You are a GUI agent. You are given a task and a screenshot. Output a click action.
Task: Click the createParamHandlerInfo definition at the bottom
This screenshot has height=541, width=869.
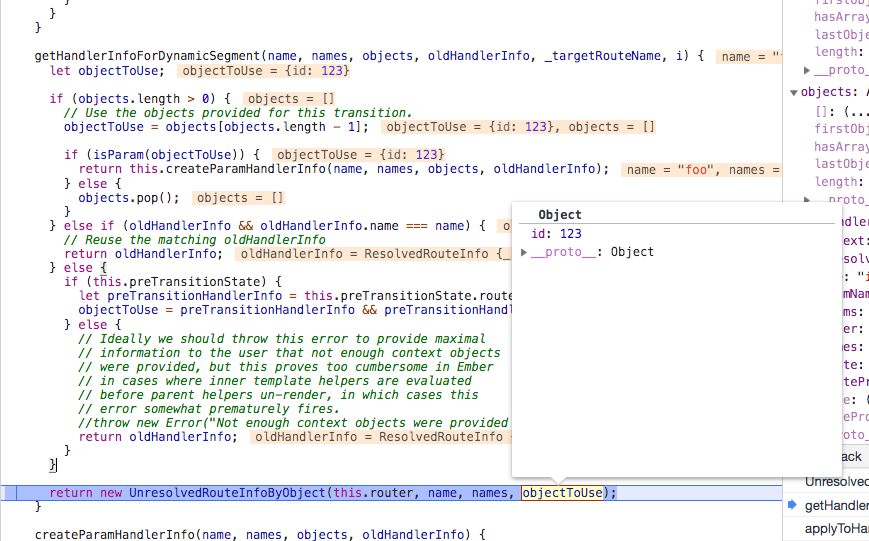pos(115,534)
